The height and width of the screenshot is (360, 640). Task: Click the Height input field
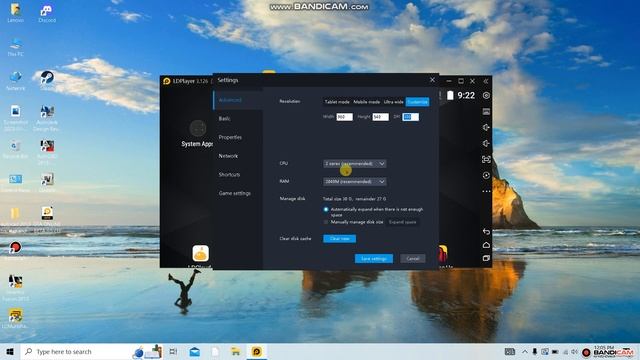380,117
